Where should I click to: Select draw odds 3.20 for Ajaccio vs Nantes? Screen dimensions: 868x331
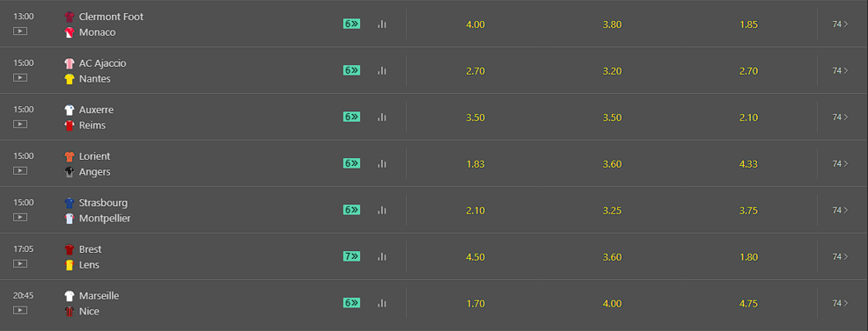click(x=612, y=71)
